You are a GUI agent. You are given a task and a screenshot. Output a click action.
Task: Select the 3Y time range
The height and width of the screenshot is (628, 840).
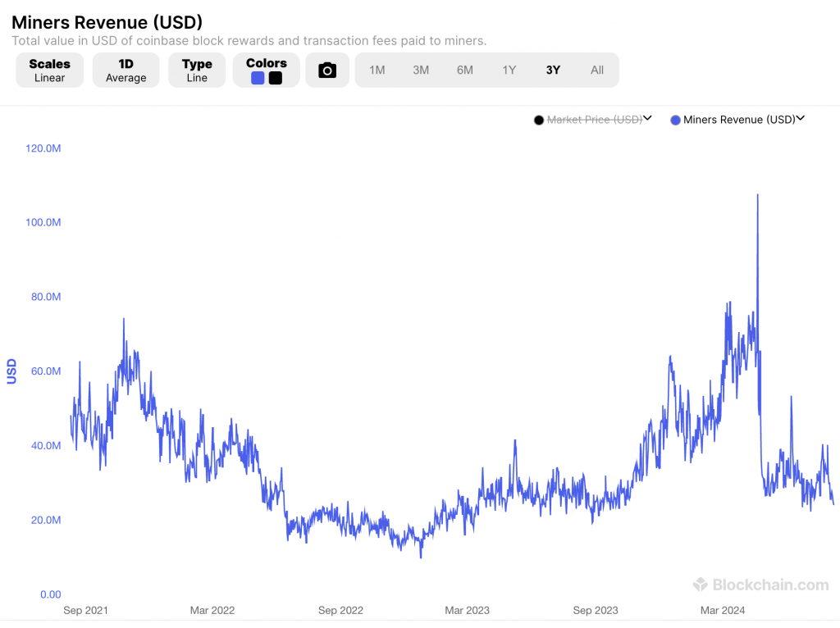point(553,71)
